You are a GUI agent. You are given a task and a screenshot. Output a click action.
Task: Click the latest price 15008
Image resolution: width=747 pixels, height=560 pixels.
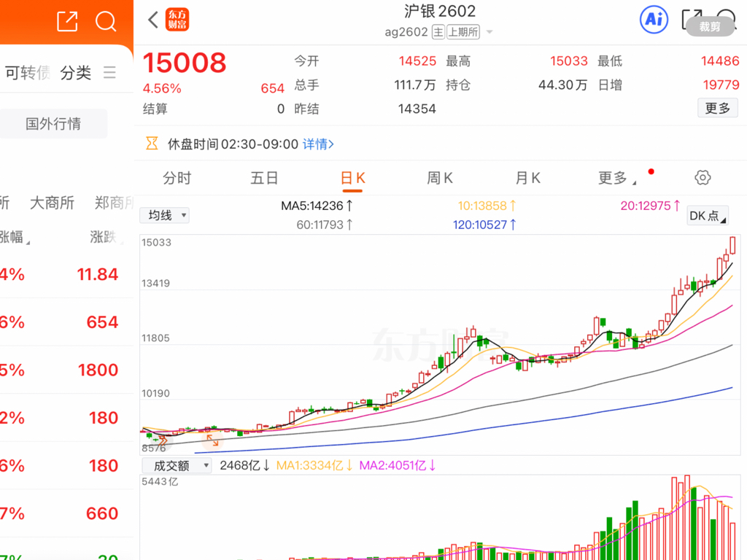(185, 63)
